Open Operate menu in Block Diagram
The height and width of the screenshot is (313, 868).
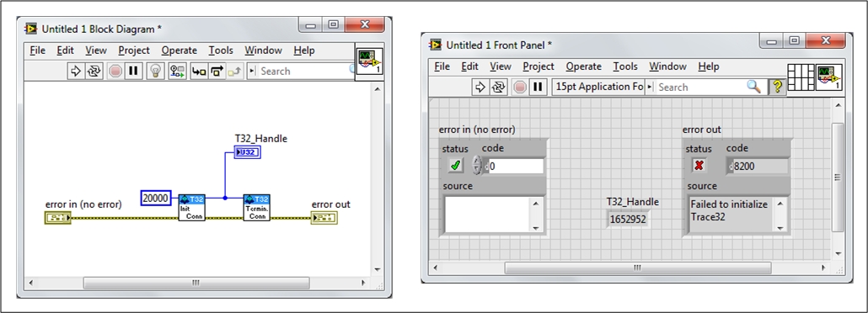[x=179, y=50]
